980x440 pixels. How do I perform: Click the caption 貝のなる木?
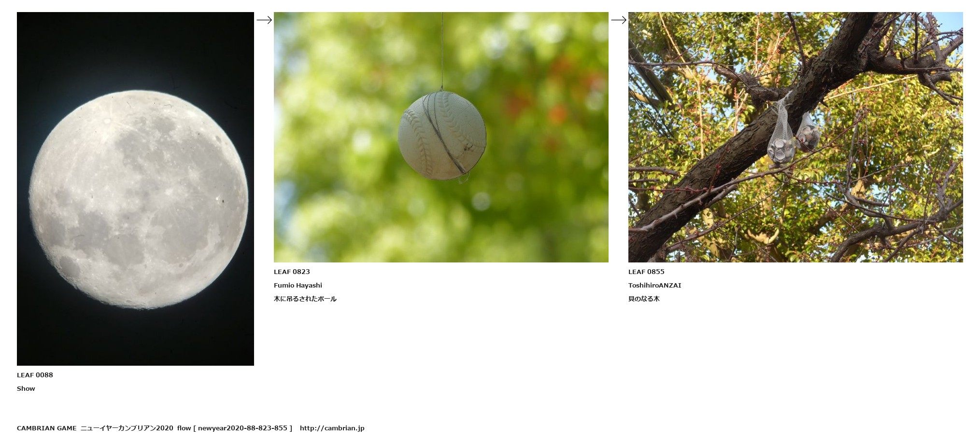coord(644,299)
